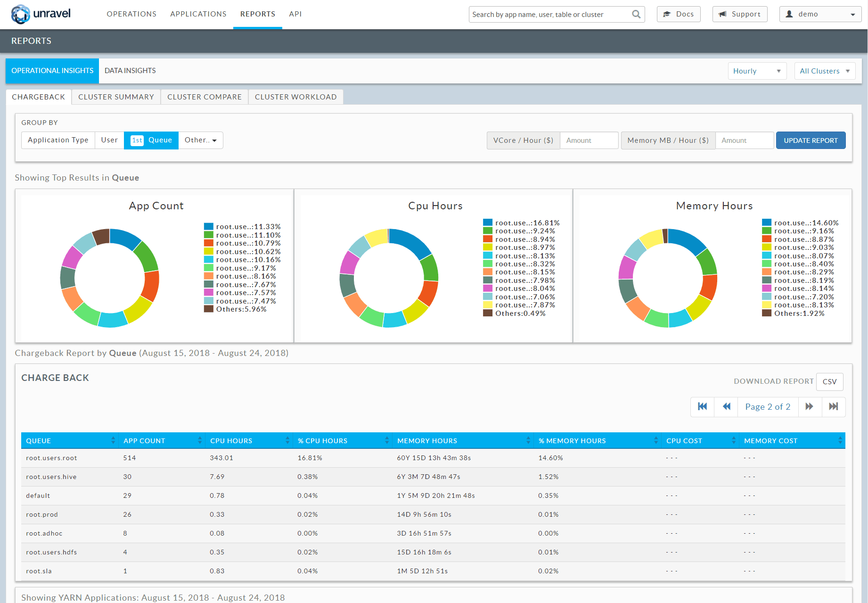Switch to the Cluster Summary tab
868x603 pixels.
coord(116,97)
